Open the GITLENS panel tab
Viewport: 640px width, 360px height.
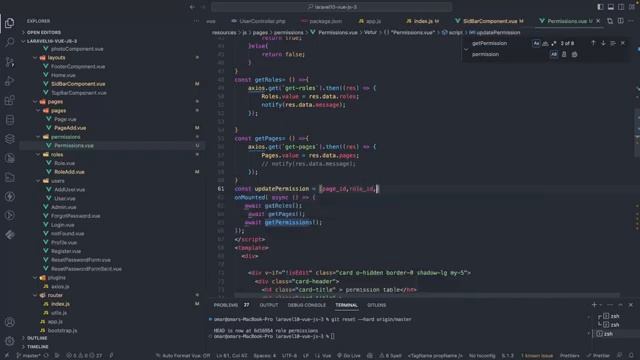[x=376, y=305]
